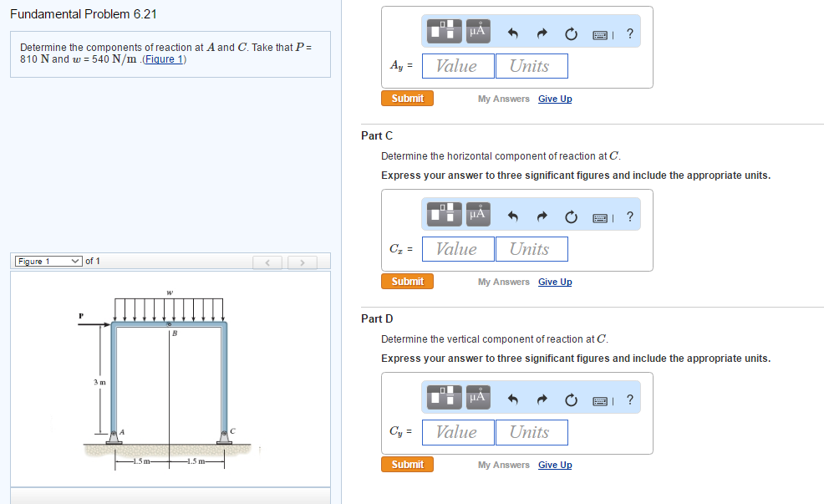Image resolution: width=824 pixels, height=504 pixels.
Task: View My Answers for Part D
Action: point(503,465)
